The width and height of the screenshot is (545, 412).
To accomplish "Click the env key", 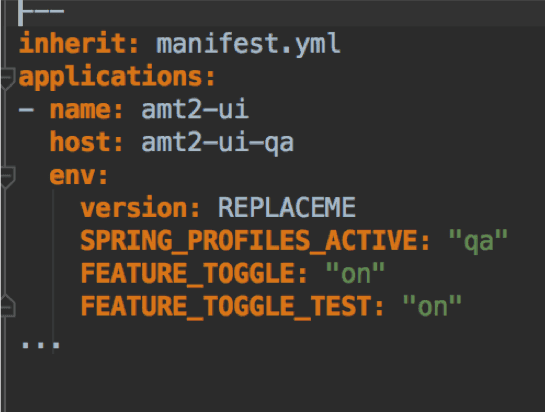I will click(72, 176).
